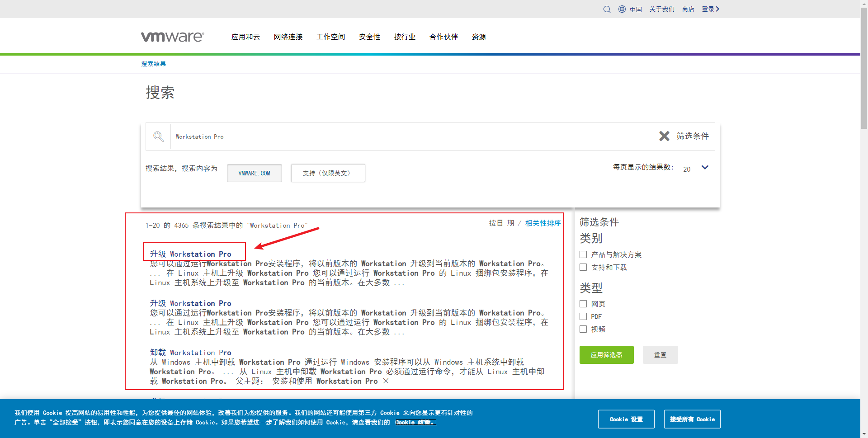868x438 pixels.
Task: Sort results by 按日期
Action: pos(501,223)
